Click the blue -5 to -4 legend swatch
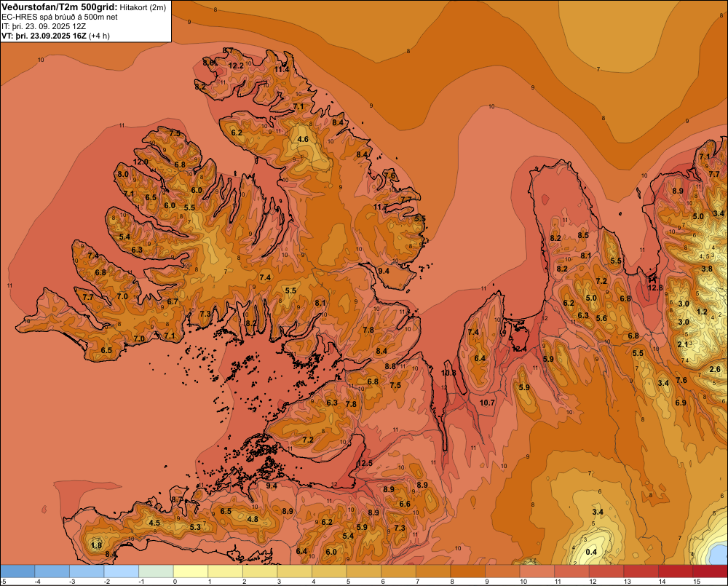The height and width of the screenshot is (586, 728). (x=17, y=571)
